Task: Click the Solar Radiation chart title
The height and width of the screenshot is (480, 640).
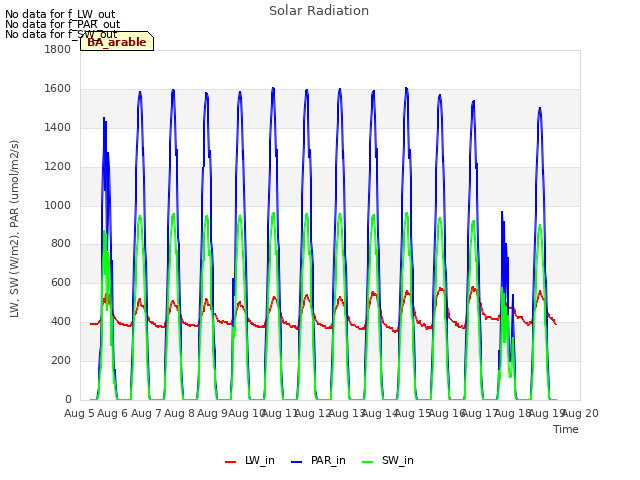Action: point(319,11)
